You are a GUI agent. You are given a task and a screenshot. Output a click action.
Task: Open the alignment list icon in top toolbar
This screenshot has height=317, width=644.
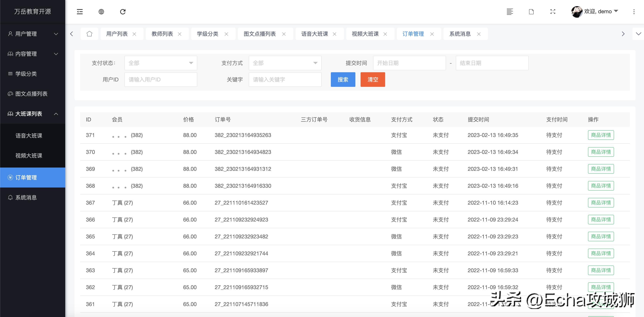[510, 12]
